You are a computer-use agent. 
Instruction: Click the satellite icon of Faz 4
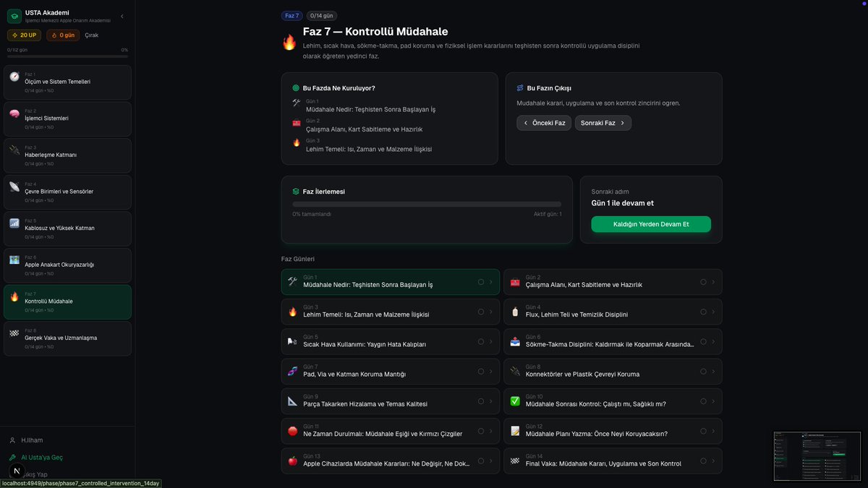coord(14,187)
